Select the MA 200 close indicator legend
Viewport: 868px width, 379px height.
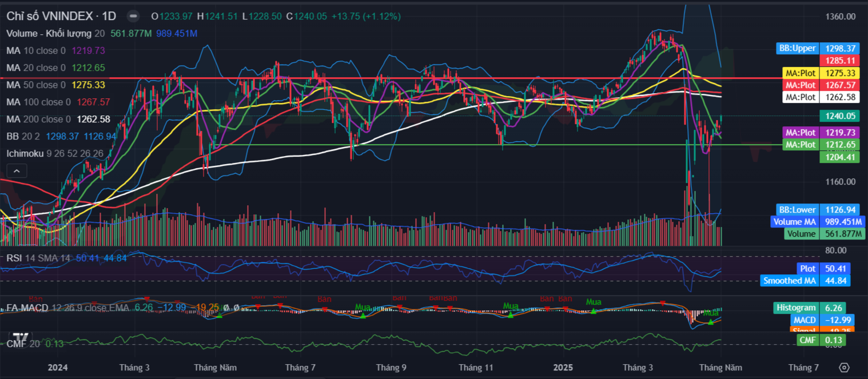point(38,119)
